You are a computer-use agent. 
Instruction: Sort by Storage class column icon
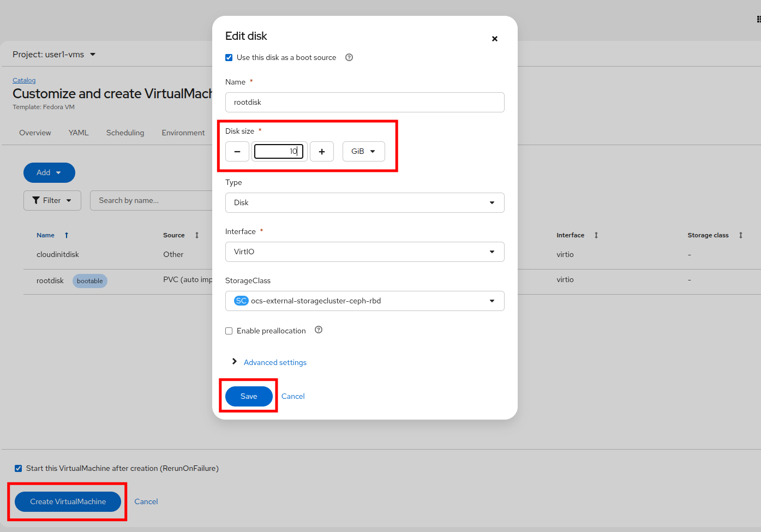[741, 235]
